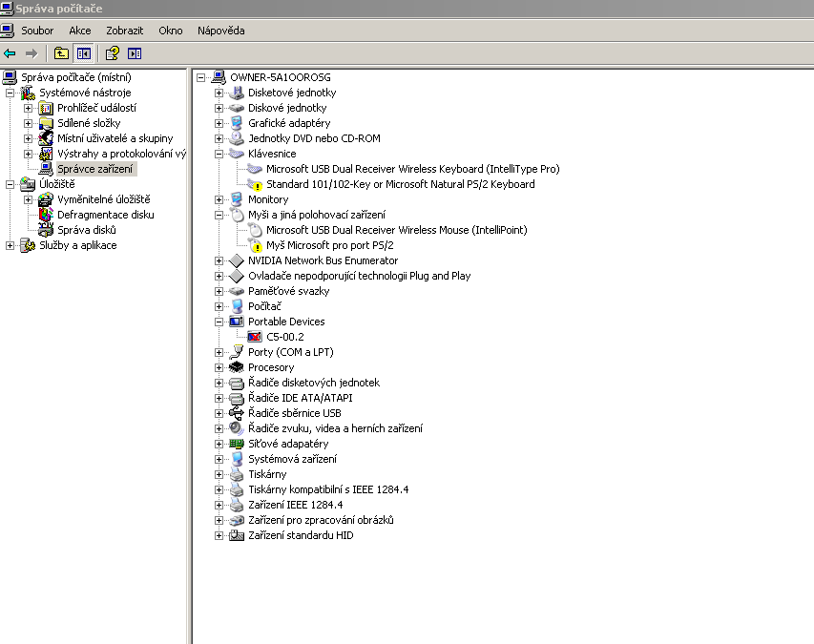Collapse the OWNER-5A1OOROSG root node

(x=201, y=78)
